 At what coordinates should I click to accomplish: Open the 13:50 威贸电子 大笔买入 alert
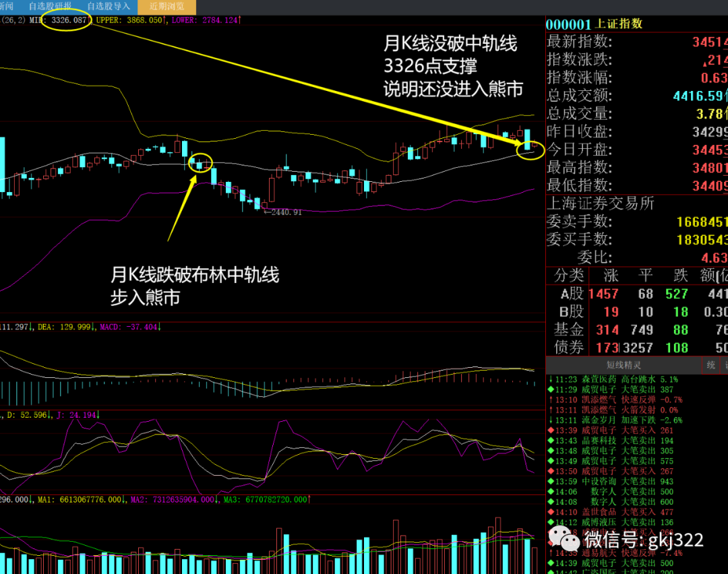611,472
